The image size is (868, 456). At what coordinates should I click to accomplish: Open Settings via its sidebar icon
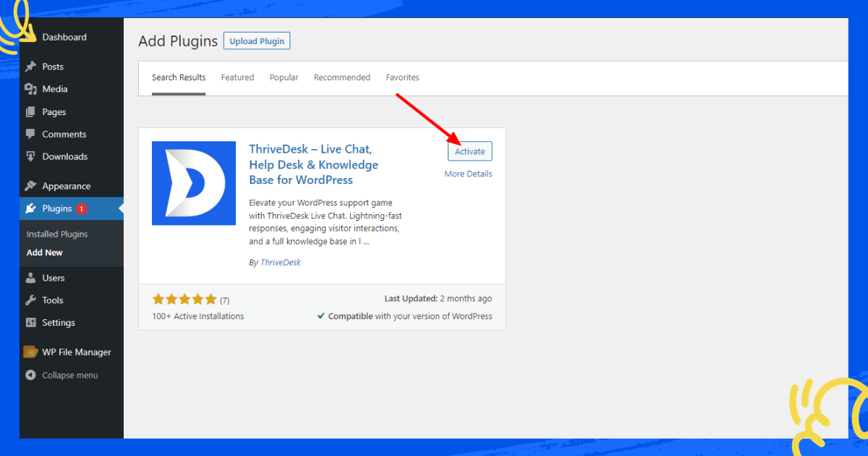[30, 323]
